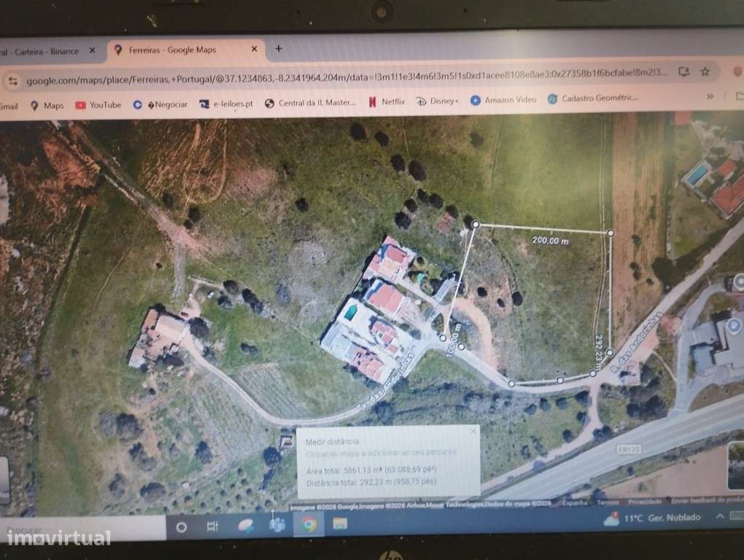
Task: Open the Teams icon on the taskbar
Action: (277, 524)
